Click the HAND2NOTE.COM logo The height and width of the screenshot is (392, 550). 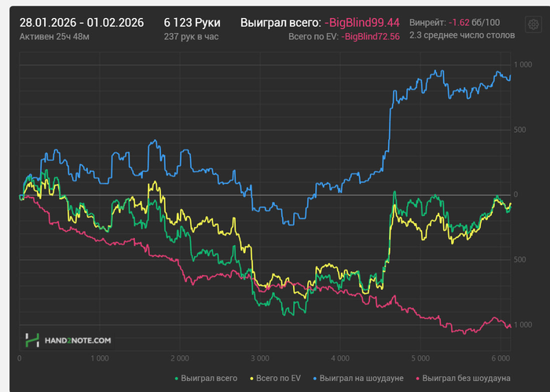68,340
